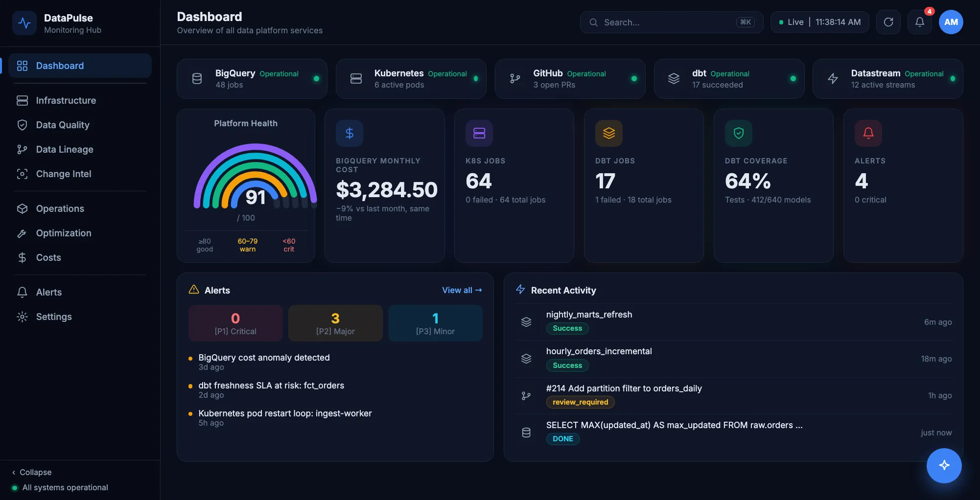
Task: Focus the Search field
Action: point(671,22)
